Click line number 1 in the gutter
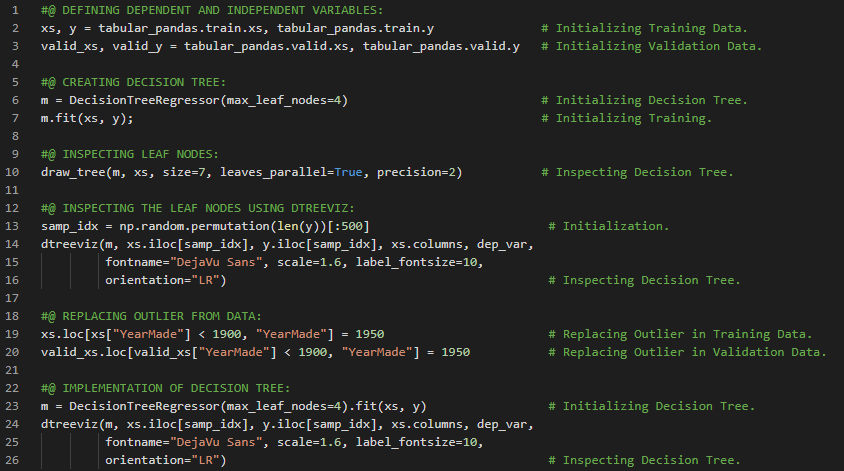The height and width of the screenshot is (471, 844). click(16, 10)
